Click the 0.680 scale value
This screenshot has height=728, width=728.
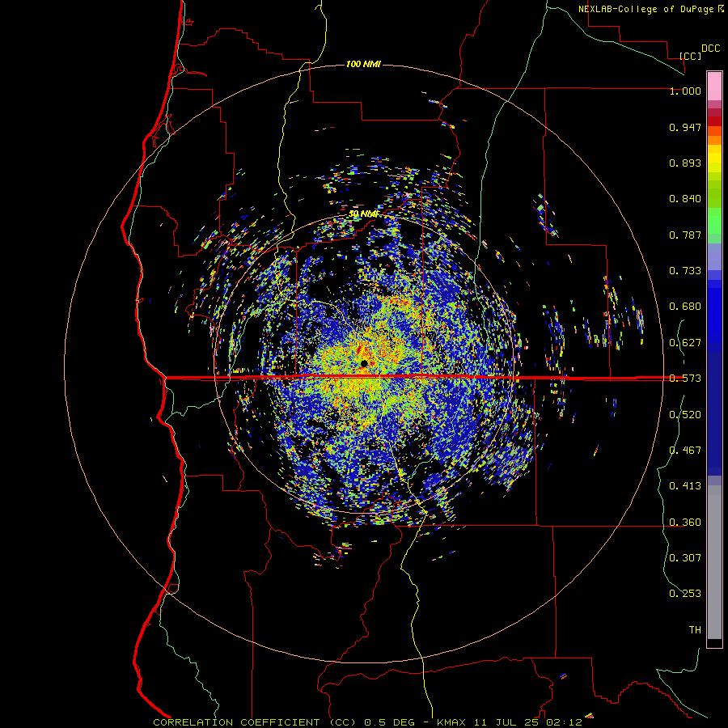(x=685, y=307)
